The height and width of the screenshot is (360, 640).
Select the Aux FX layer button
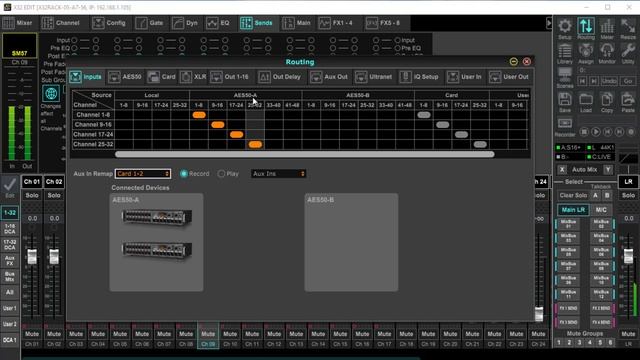tap(9, 260)
